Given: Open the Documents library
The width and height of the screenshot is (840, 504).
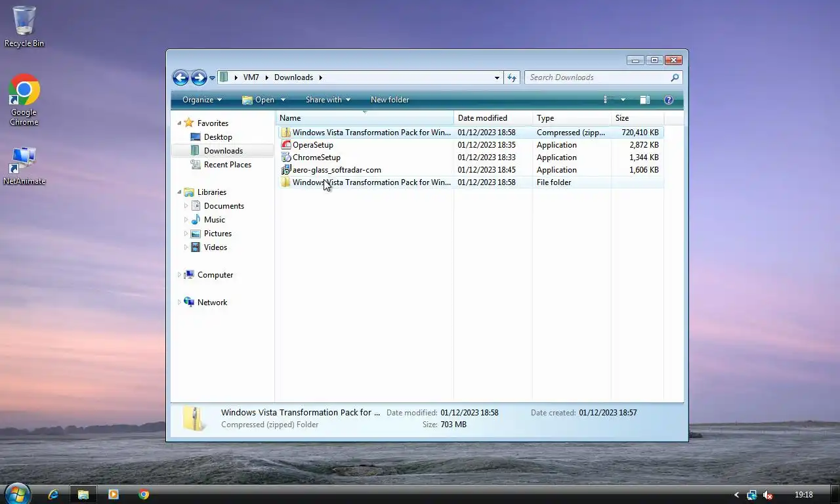Looking at the screenshot, I should [x=224, y=206].
